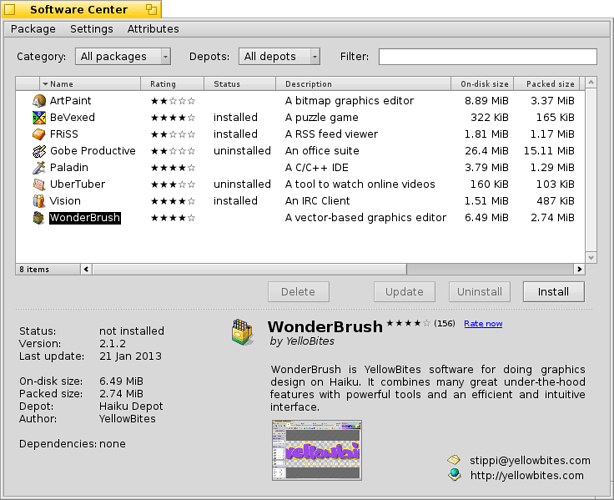Click the 'A C/C++ IDE' description
614x500 pixels.
[x=317, y=168]
